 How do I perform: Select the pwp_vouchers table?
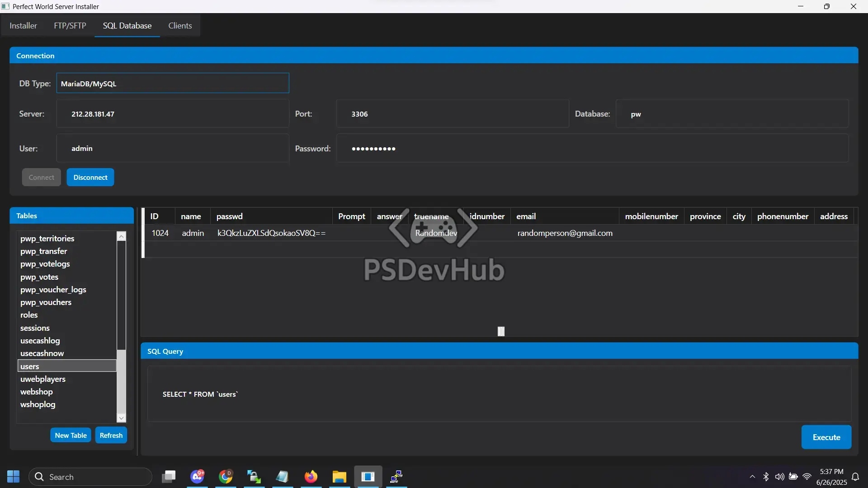pos(67,302)
